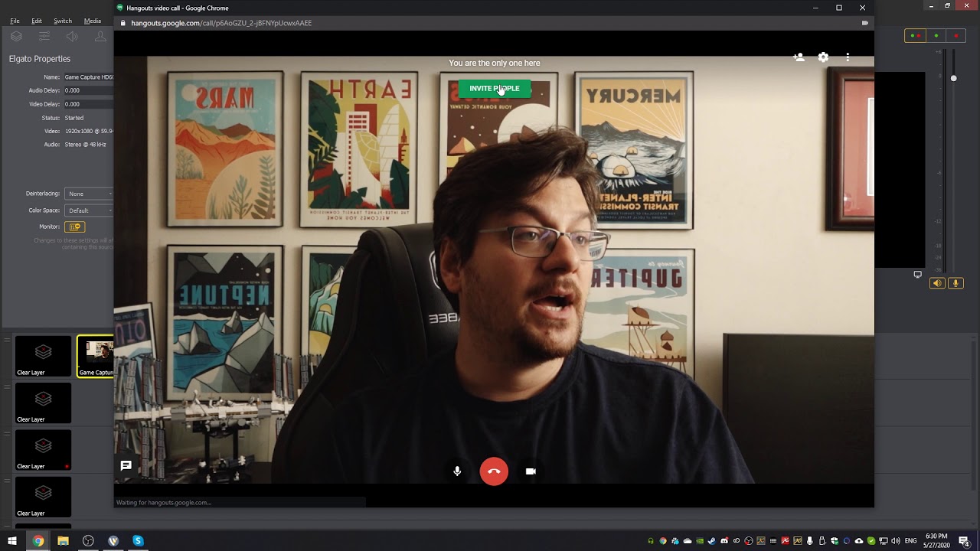
Task: Open the Windows notification center icon
Action: [x=964, y=541]
